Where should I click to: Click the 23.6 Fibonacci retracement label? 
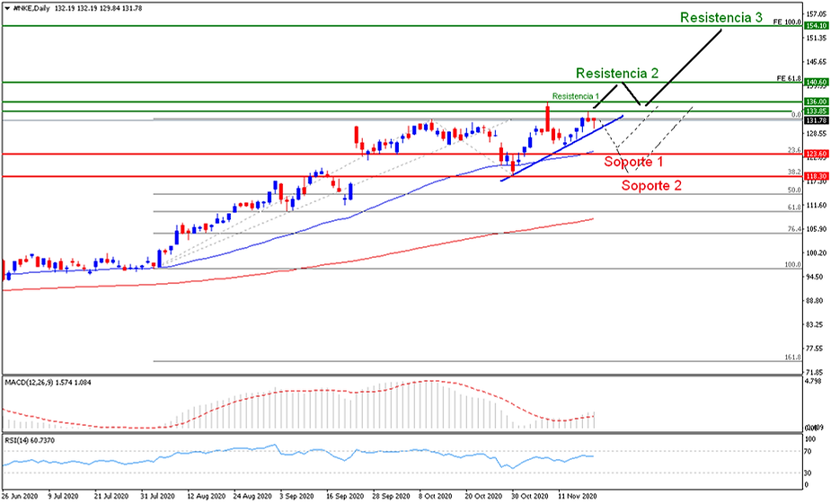(x=794, y=151)
